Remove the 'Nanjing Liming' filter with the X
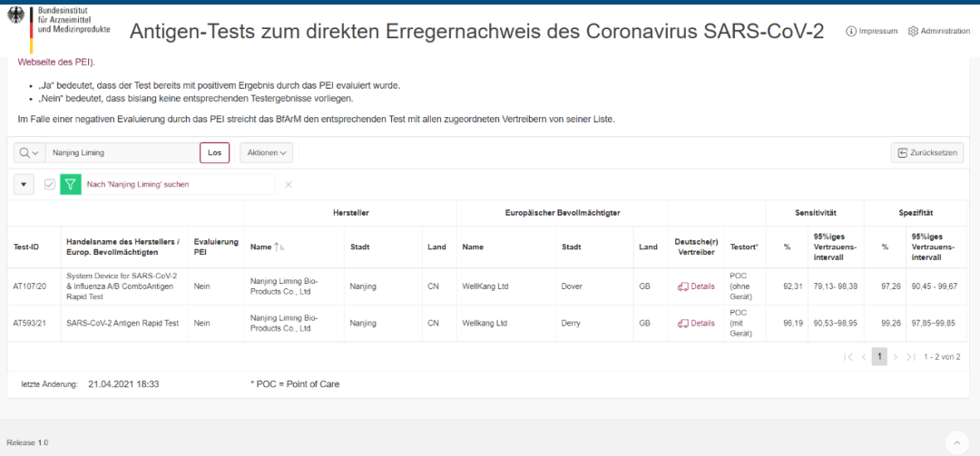 [289, 184]
